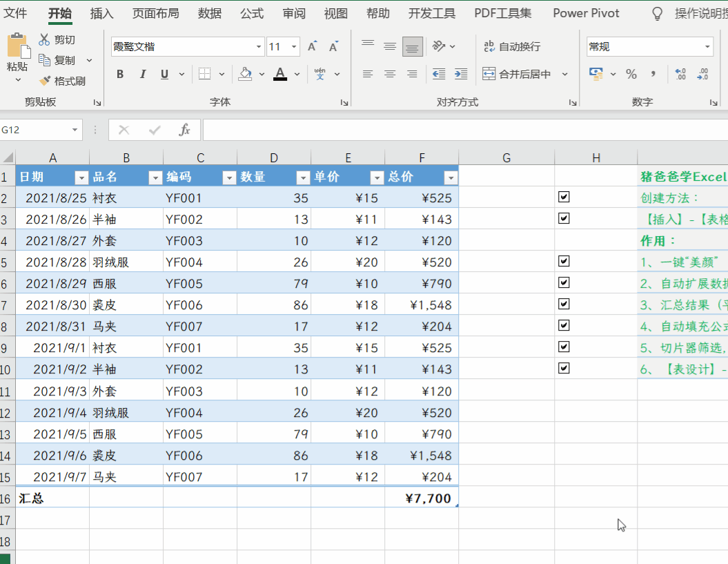Image resolution: width=728 pixels, height=564 pixels.
Task: Open the 文件 menu
Action: tap(15, 13)
